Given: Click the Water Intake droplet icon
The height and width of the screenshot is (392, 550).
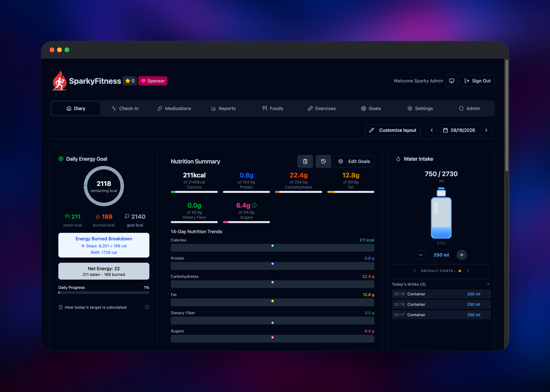Looking at the screenshot, I should pyautogui.click(x=398, y=159).
